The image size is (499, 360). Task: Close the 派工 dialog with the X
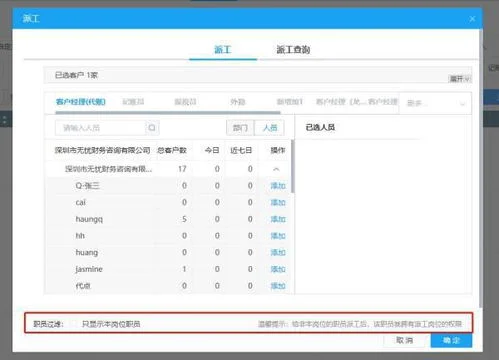pyautogui.click(x=472, y=19)
